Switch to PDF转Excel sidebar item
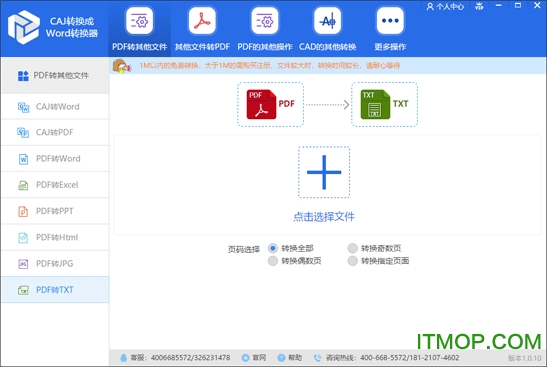Viewport: 547px width, 367px height. click(55, 185)
